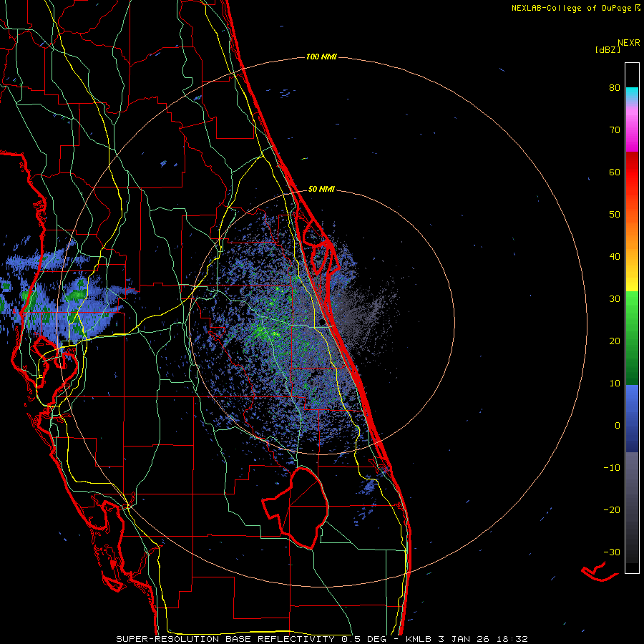Click the 10 value on the dBZ scale
This screenshot has height=644, width=644.
click(615, 384)
